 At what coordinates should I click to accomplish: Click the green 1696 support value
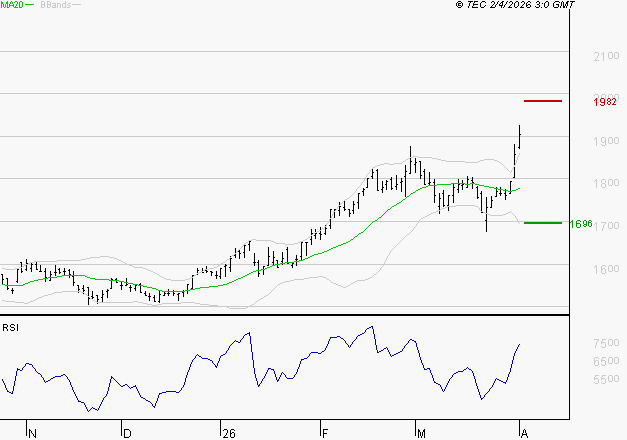[x=581, y=224]
